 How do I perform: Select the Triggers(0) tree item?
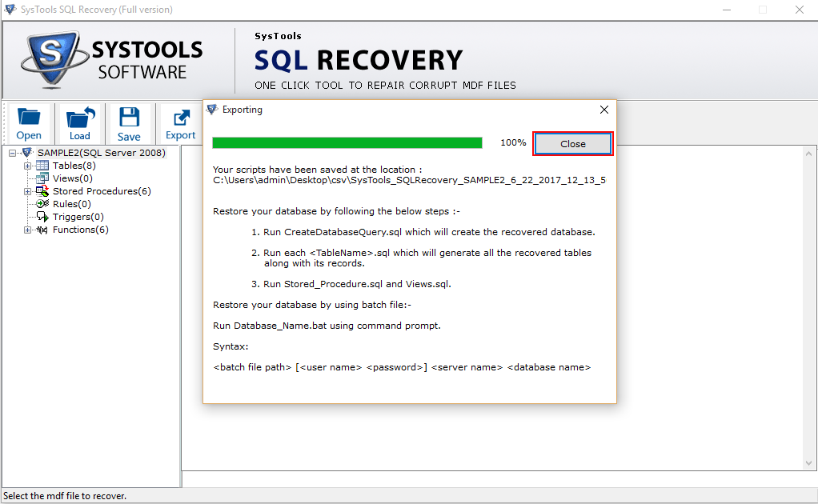click(78, 217)
